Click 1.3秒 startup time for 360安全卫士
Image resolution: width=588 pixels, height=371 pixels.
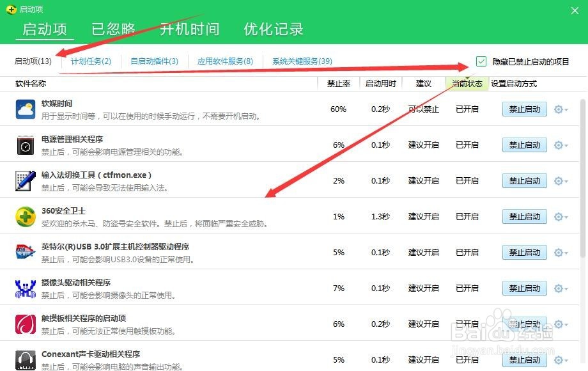[x=381, y=217]
